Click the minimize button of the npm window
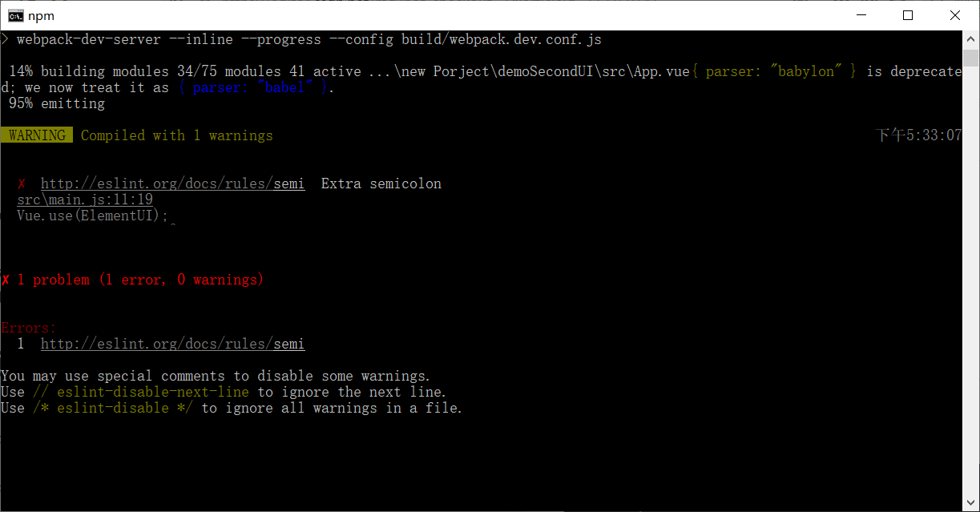980x512 pixels. point(861,14)
